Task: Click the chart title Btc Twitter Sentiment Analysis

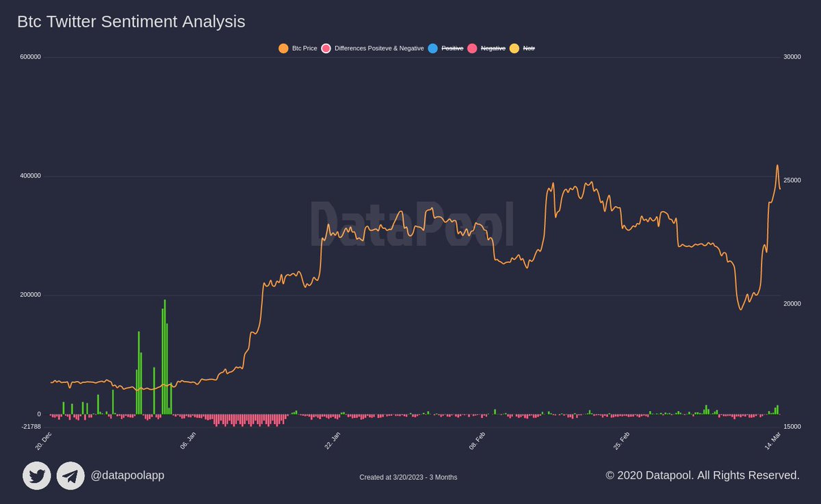Action: click(131, 22)
